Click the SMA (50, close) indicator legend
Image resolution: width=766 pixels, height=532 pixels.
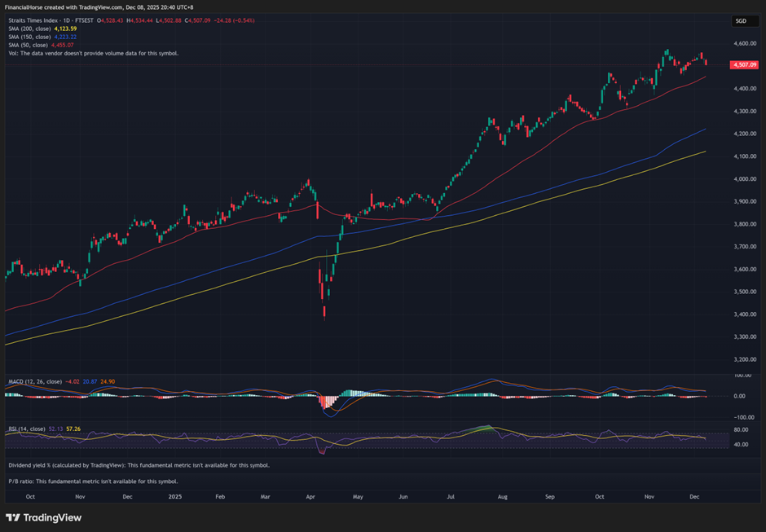click(x=28, y=45)
